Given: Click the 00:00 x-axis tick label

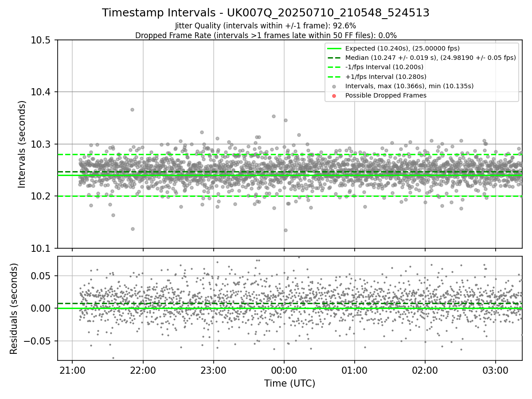Looking at the screenshot, I should click(x=284, y=371).
